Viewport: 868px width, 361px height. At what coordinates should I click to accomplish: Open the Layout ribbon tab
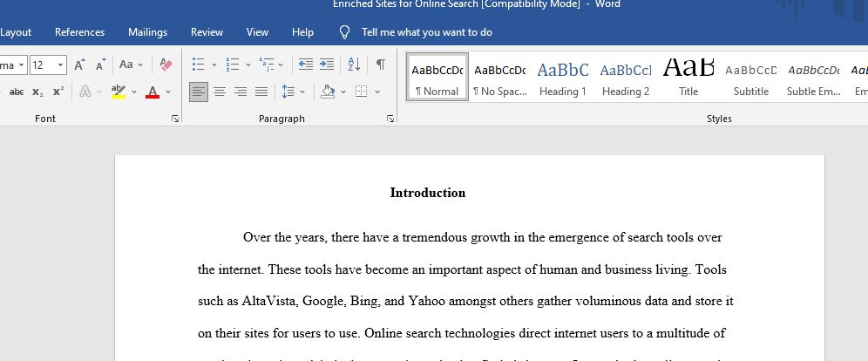(16, 32)
